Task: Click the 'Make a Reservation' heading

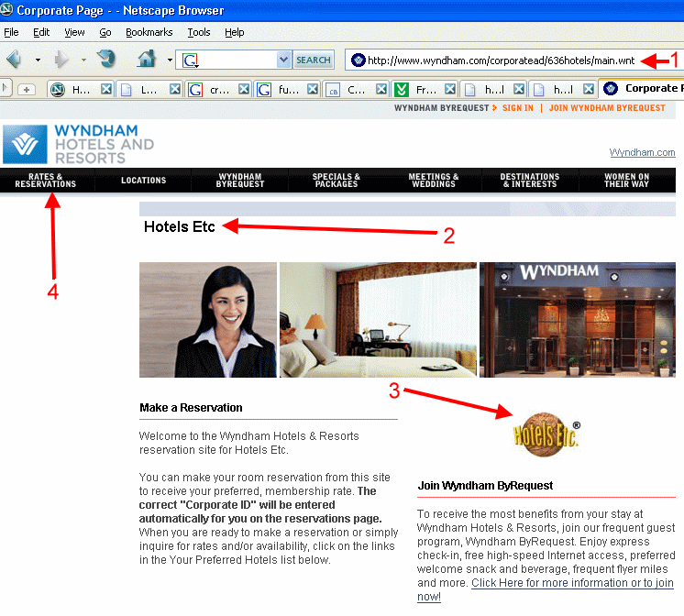Action: click(191, 408)
